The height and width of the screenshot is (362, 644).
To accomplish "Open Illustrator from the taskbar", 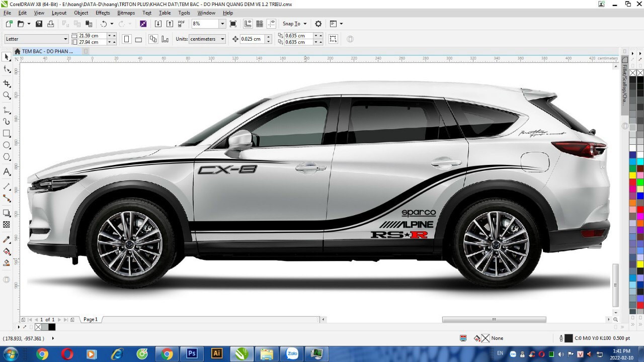I will (x=217, y=354).
